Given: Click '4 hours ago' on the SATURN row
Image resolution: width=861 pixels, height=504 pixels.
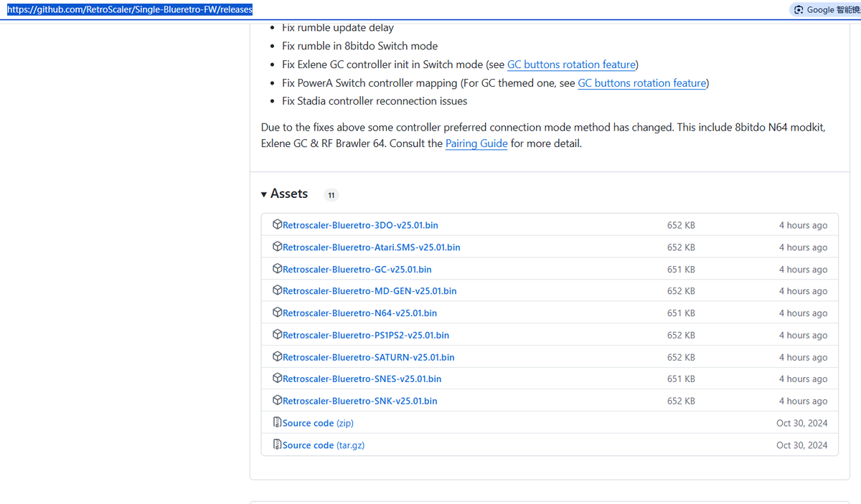Looking at the screenshot, I should pyautogui.click(x=803, y=357).
